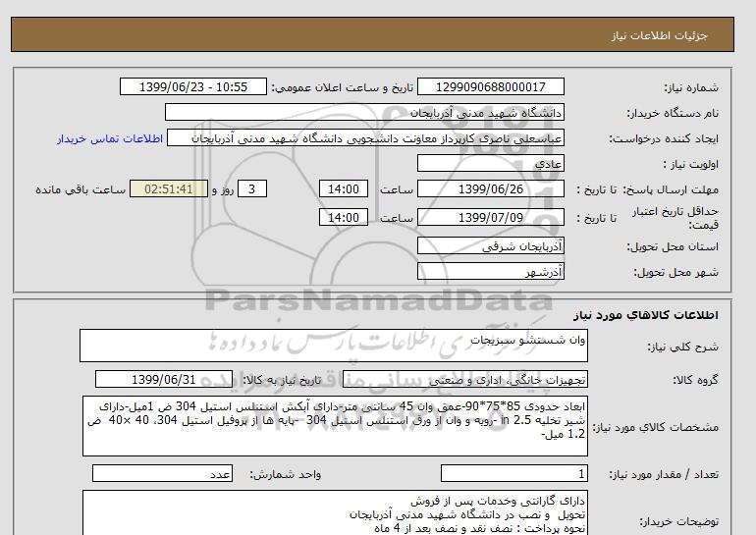Image resolution: width=756 pixels, height=535 pixels.
Task: Select the price validity date 1399/07/09
Action: tap(490, 218)
